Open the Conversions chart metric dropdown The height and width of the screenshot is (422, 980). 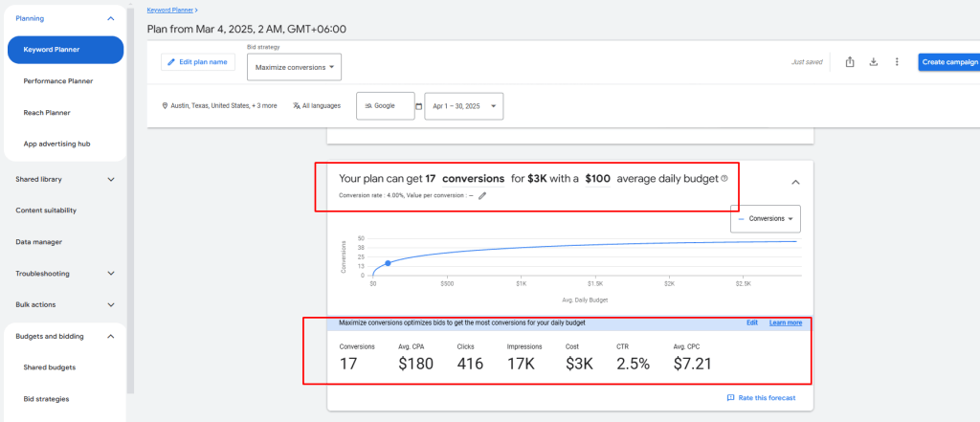765,218
